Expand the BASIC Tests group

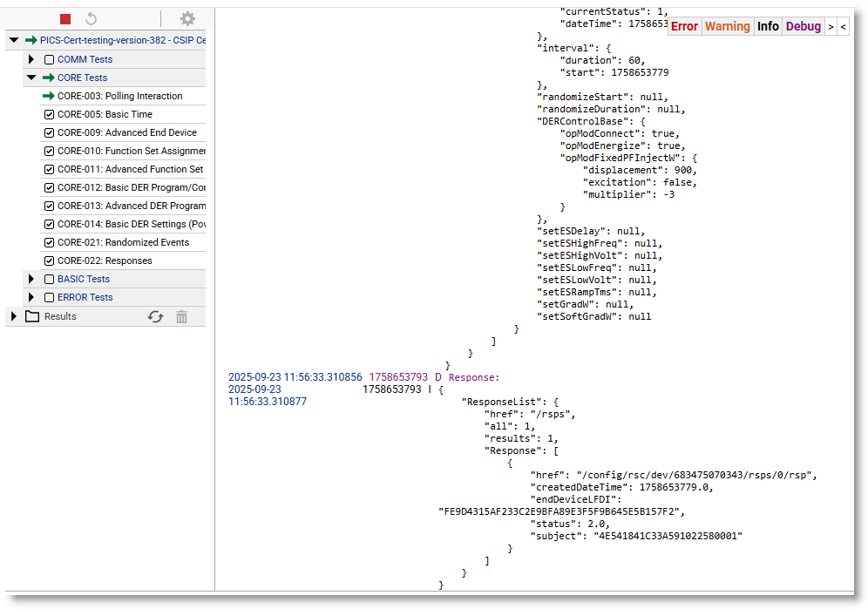[31, 279]
